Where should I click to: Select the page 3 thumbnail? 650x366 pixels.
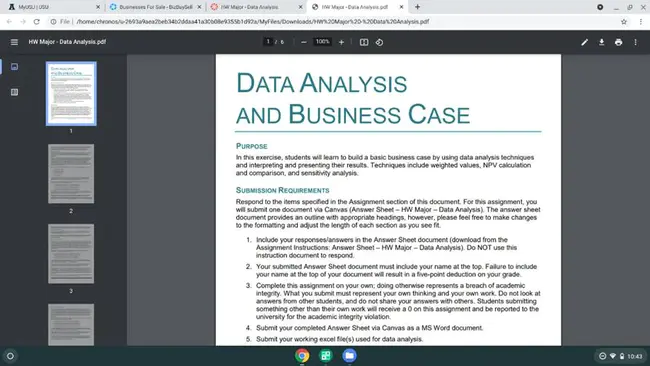[71, 254]
